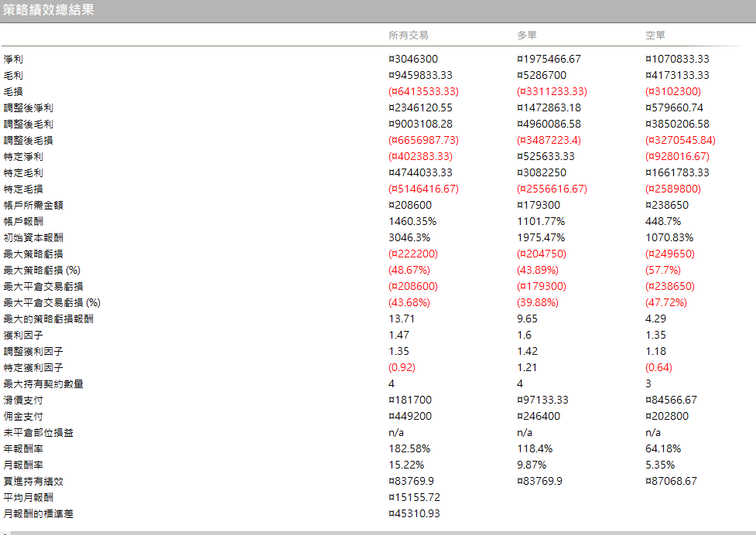The height and width of the screenshot is (535, 756).
Task: Click long slippage paid ¤97133.33
Action: [x=542, y=400]
